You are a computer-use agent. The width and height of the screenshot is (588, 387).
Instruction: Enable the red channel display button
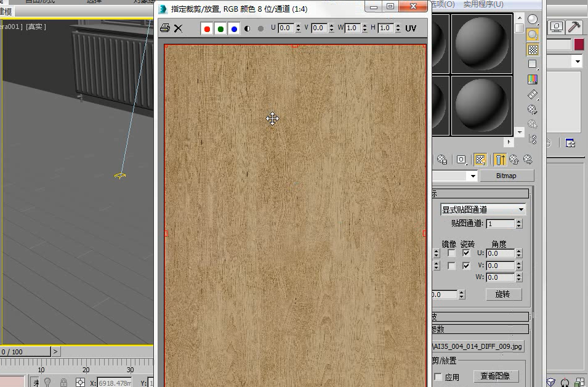pyautogui.click(x=207, y=28)
